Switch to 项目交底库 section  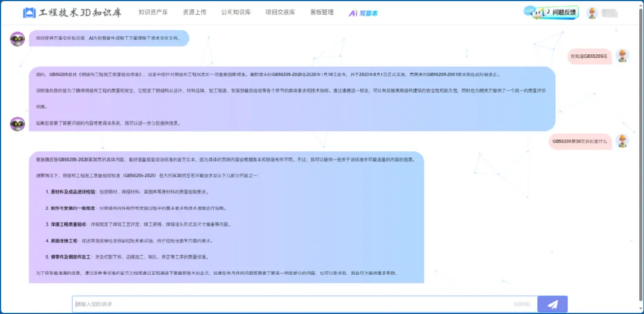click(280, 13)
